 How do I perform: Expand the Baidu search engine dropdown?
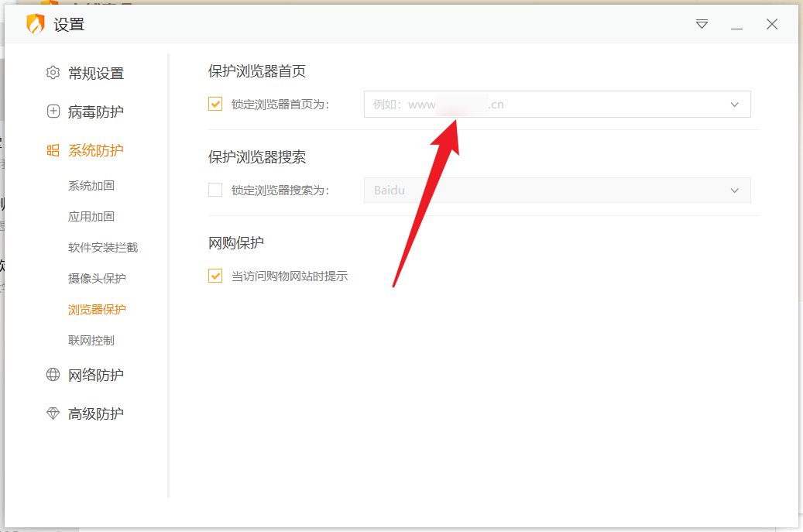click(734, 190)
